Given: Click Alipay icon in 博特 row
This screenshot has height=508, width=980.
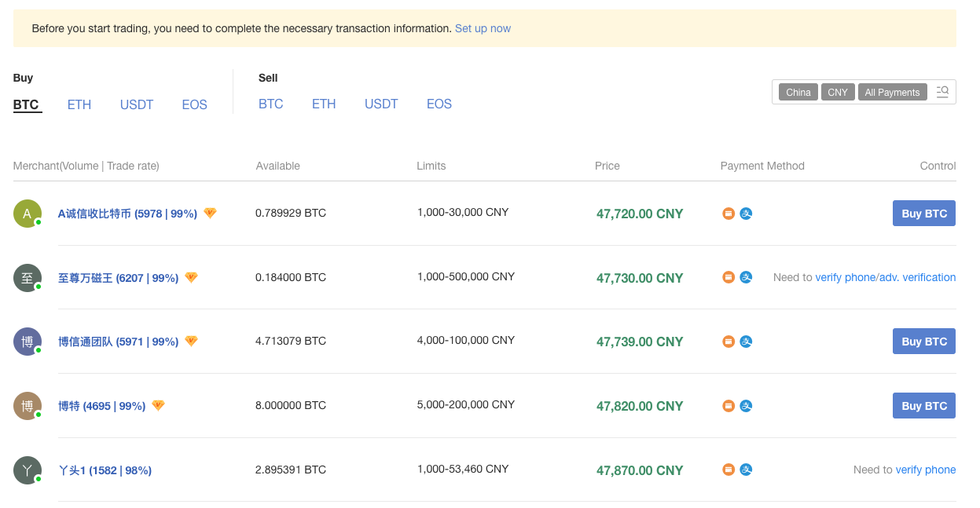Looking at the screenshot, I should tap(746, 406).
